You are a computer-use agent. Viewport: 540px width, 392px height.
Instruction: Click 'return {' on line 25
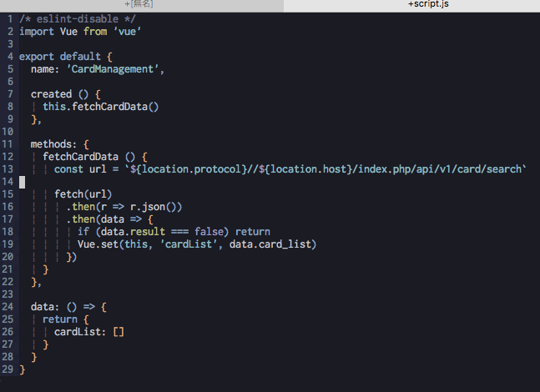65,319
